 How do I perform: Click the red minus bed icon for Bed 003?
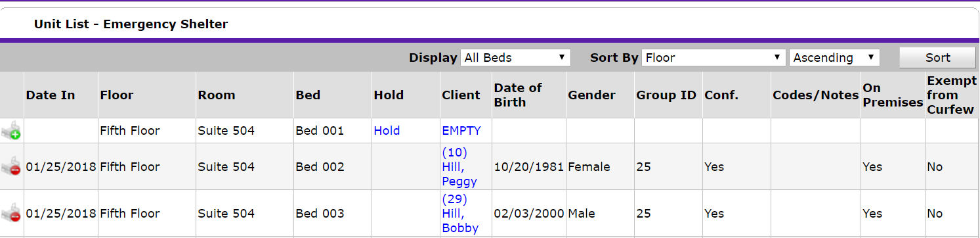coord(11,214)
